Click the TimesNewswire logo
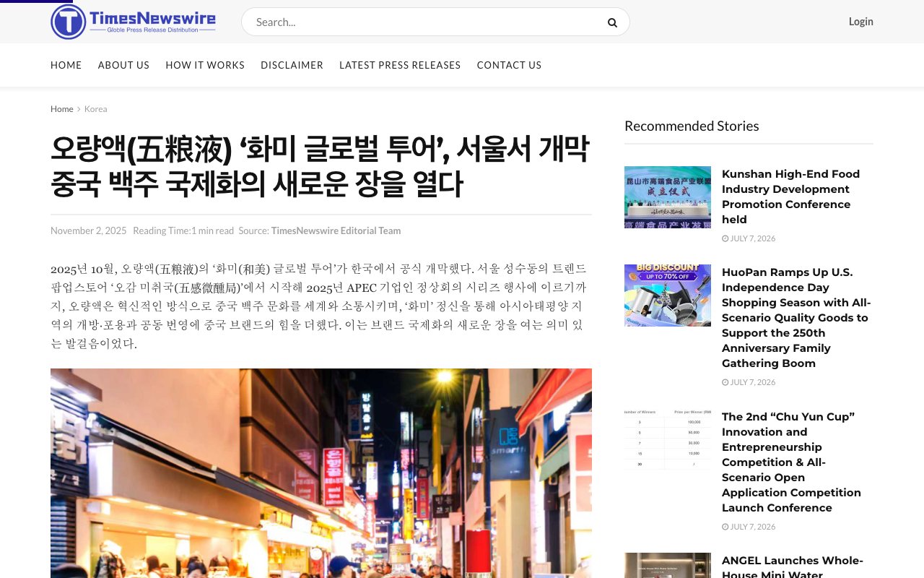Image resolution: width=924 pixels, height=578 pixels. point(134,22)
